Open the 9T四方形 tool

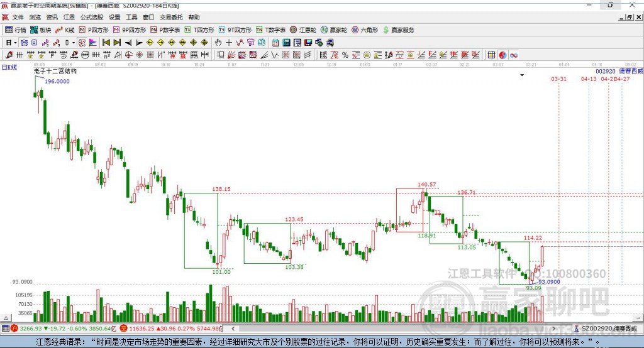[x=235, y=30]
